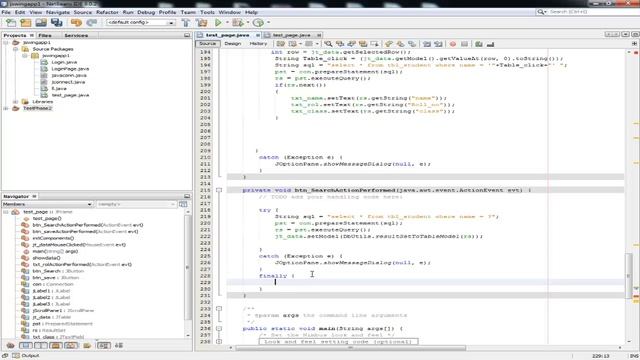Toggle Show Inner Classes filter in Navigator
The height and width of the screenshot is (360, 640).
tap(71, 346)
